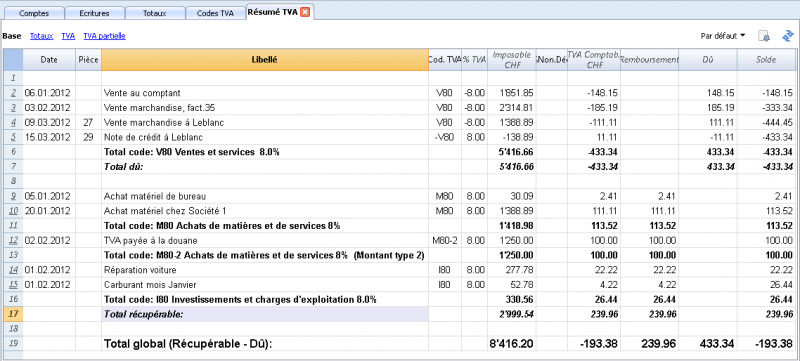Click the Dû value 185.19
This screenshot has width=800, height=361.
point(708,108)
